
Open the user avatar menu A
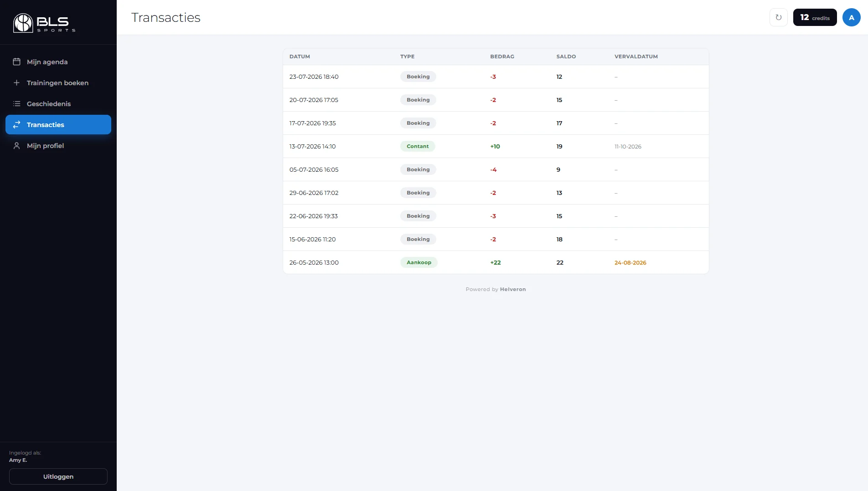(851, 17)
